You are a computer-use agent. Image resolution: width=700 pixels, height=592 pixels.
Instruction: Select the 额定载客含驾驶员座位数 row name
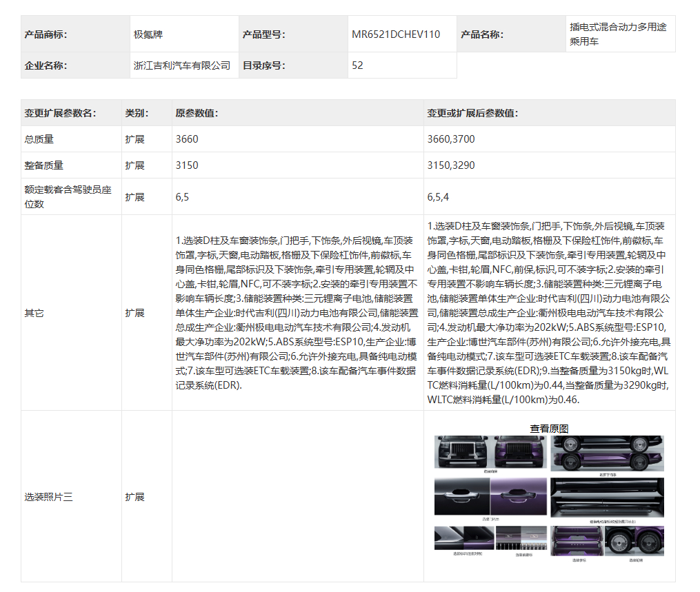point(68,196)
